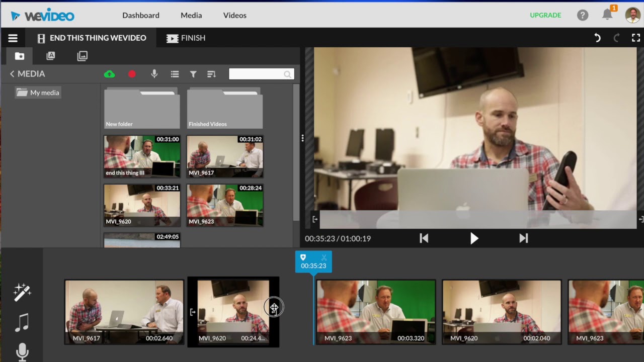Image resolution: width=644 pixels, height=362 pixels.
Task: Select the starred media folder tab
Action: 20,56
